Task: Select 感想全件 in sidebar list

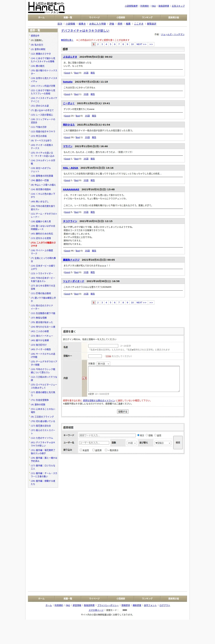Action: (35, 36)
